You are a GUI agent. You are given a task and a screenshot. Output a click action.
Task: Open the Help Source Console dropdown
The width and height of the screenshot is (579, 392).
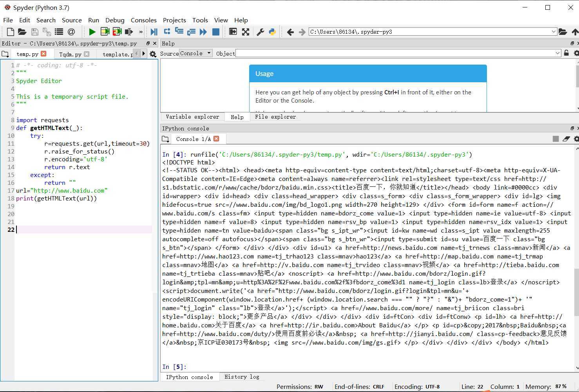point(195,53)
